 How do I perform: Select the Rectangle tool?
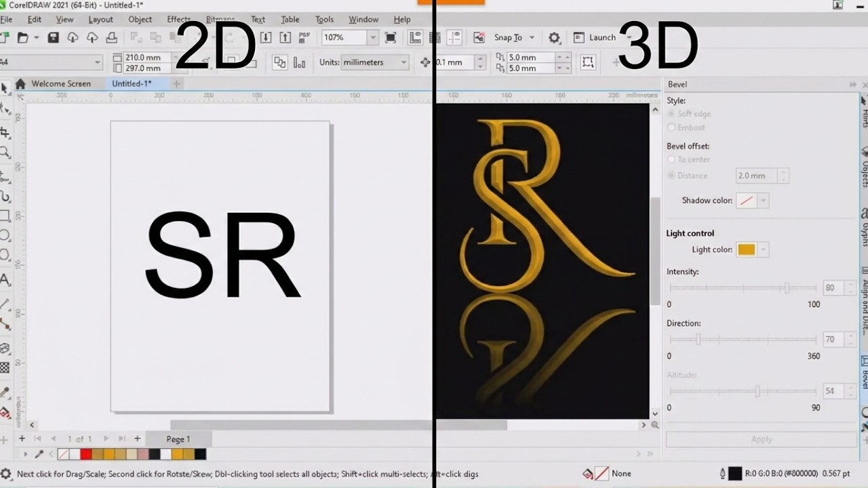coord(4,216)
